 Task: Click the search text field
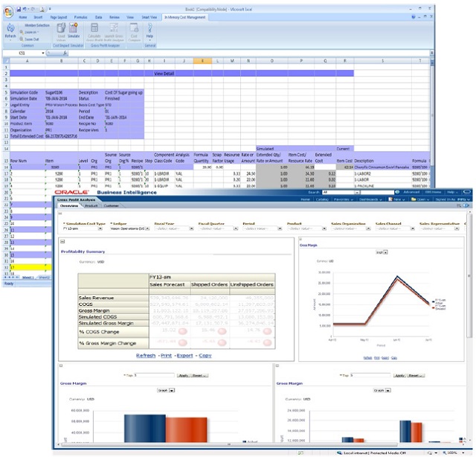pos(377,192)
